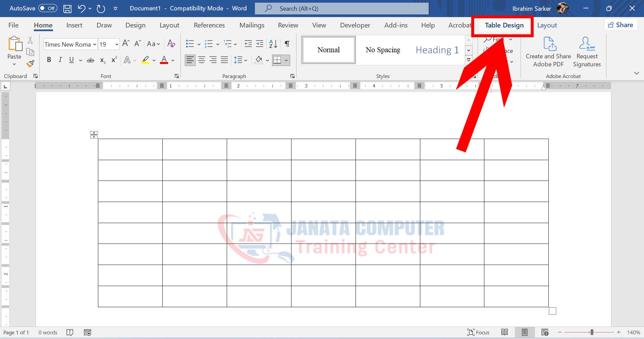The width and height of the screenshot is (644, 339).
Task: Toggle the AutoSave switch
Action: click(x=48, y=8)
